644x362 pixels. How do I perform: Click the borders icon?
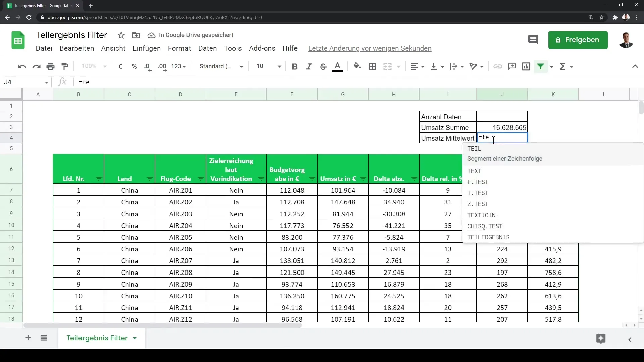(372, 66)
